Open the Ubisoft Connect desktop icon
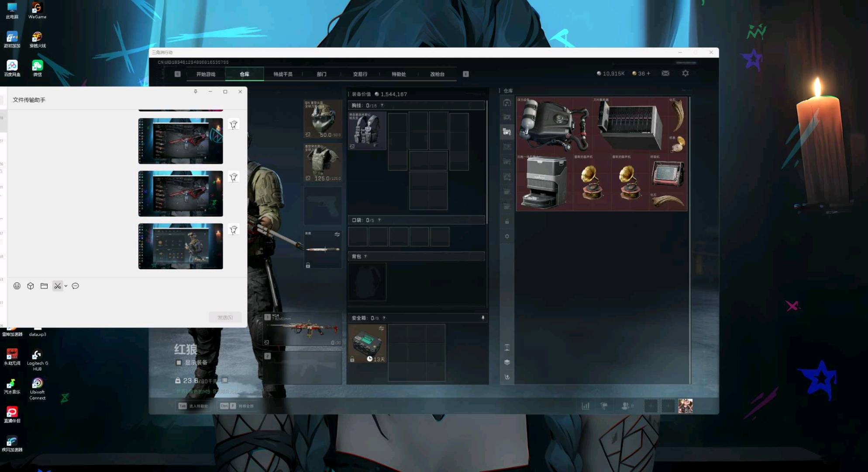Viewport: 868px width, 472px height. (37, 389)
